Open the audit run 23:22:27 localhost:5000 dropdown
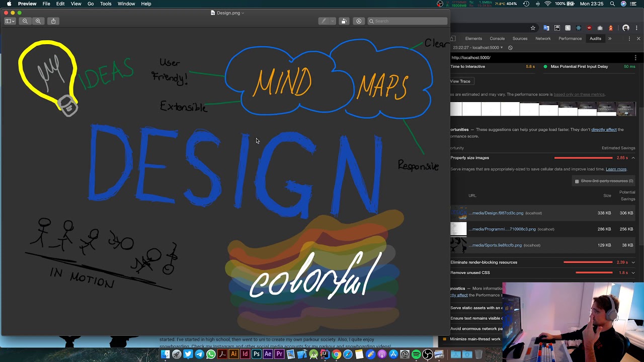The width and height of the screenshot is (644, 362). click(477, 48)
